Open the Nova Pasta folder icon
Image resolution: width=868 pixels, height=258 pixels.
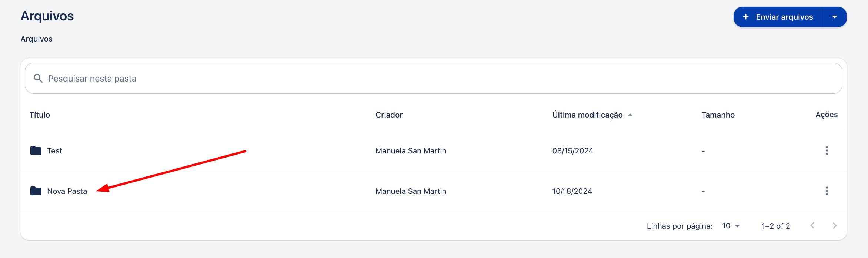point(36,191)
